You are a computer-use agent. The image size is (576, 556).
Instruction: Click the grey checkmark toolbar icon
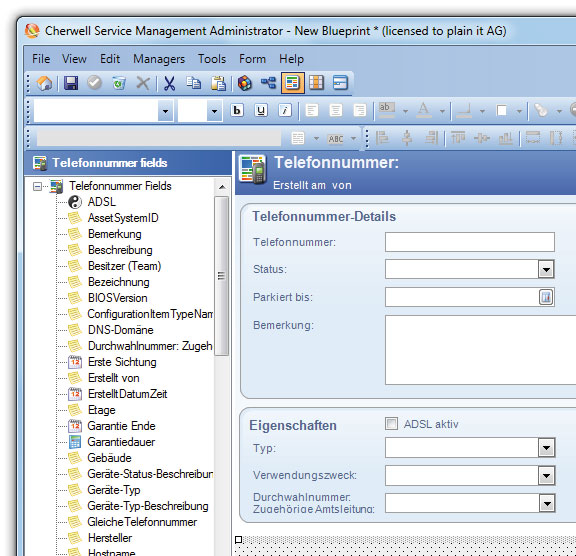[x=94, y=83]
